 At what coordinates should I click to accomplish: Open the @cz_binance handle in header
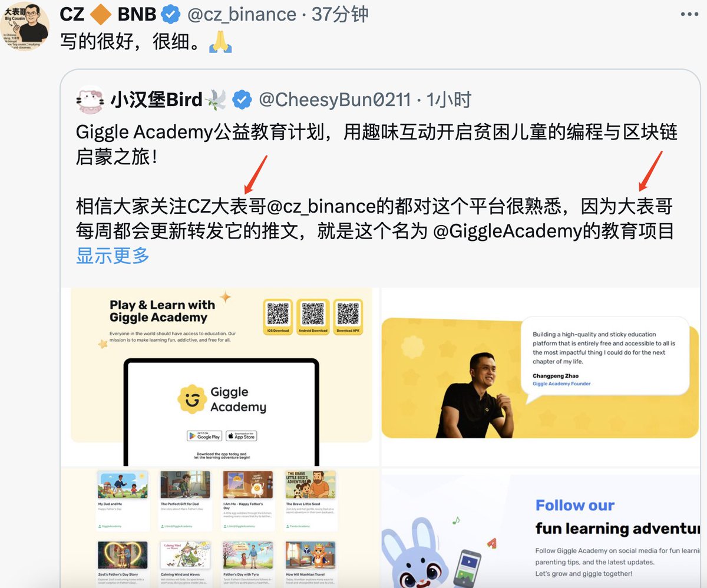pyautogui.click(x=242, y=14)
